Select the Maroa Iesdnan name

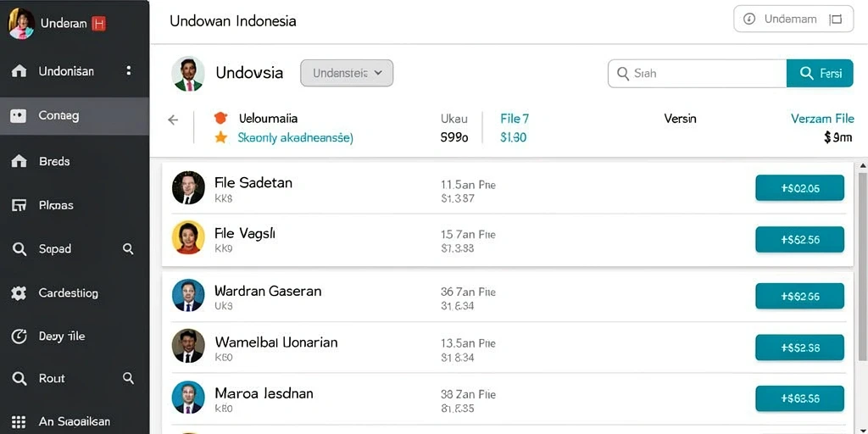pyautogui.click(x=264, y=393)
